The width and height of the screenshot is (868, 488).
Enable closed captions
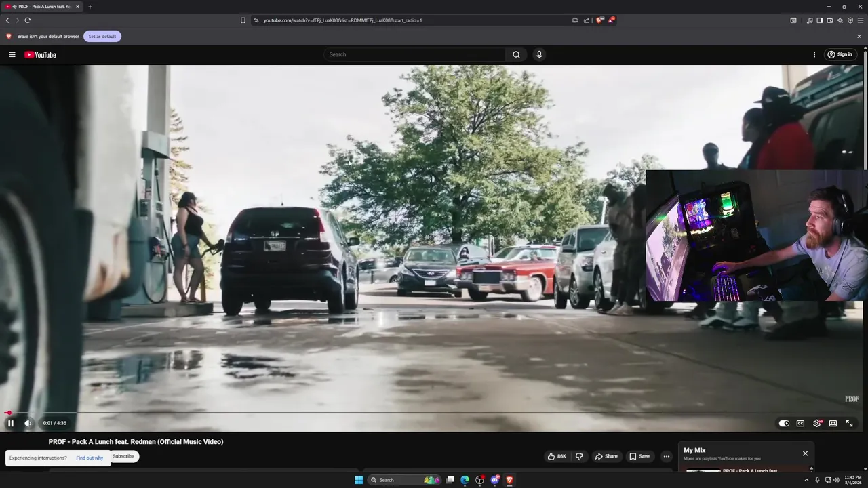(800, 423)
